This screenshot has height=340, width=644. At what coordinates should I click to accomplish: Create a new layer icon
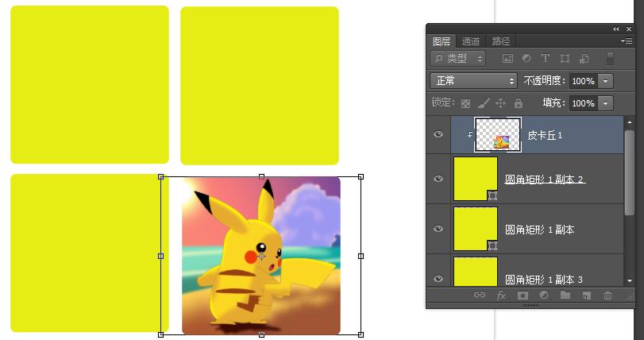pos(587,296)
